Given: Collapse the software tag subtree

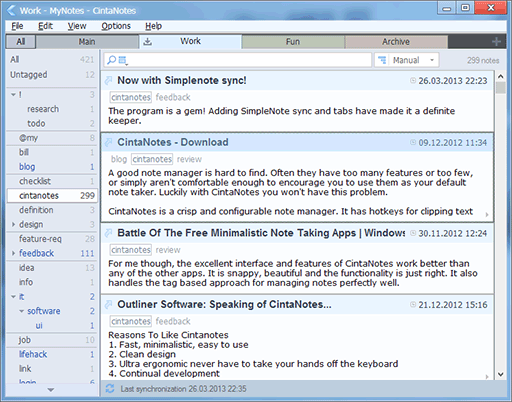Looking at the screenshot, I should 22,311.
